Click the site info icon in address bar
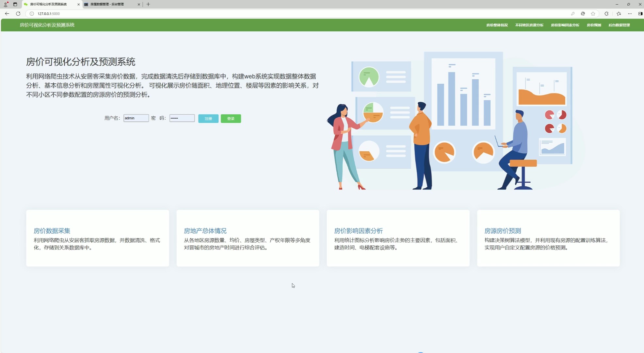The height and width of the screenshot is (353, 644). 32,14
